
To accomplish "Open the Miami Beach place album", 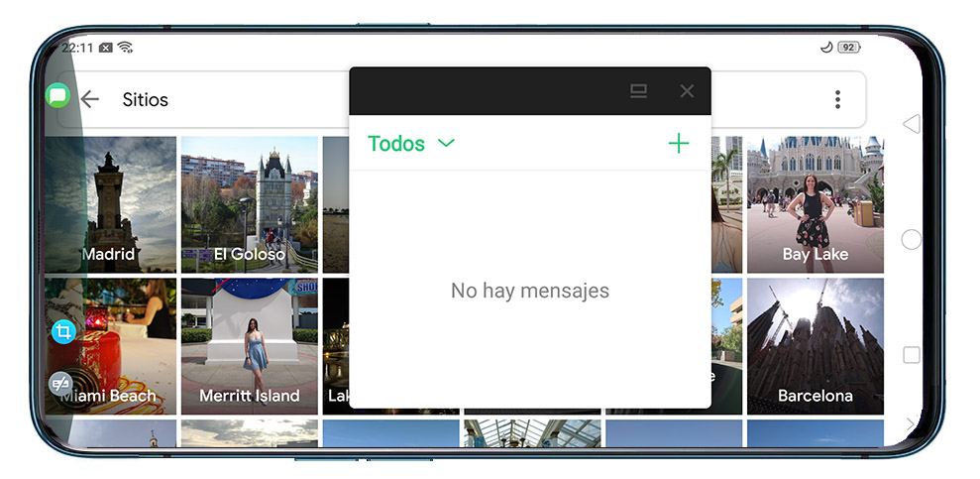I will 111,346.
